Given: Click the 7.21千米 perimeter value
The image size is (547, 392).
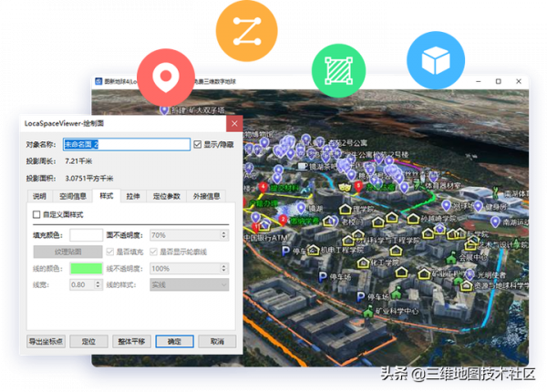Looking at the screenshot, I should [78, 161].
